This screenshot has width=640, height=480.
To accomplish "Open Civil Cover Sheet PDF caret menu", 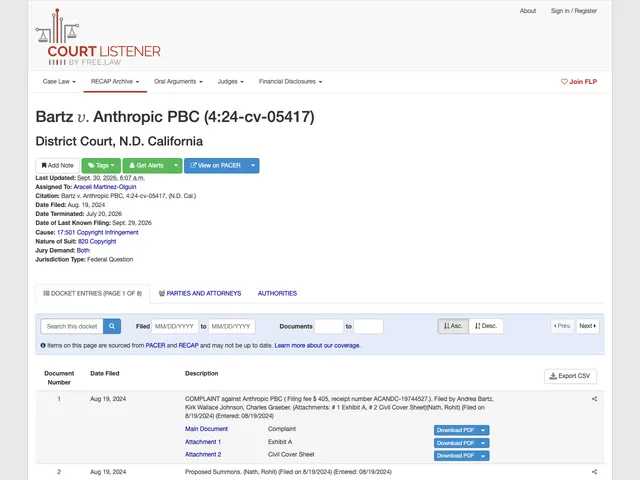I will [483, 456].
